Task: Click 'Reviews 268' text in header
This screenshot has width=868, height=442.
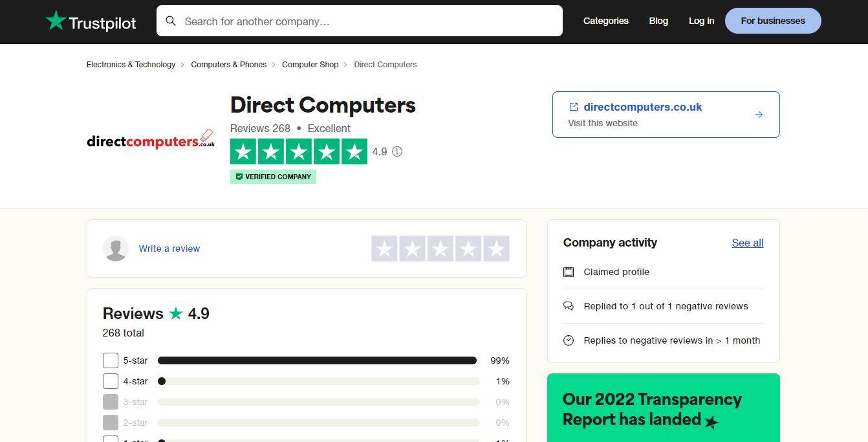Action: [260, 129]
